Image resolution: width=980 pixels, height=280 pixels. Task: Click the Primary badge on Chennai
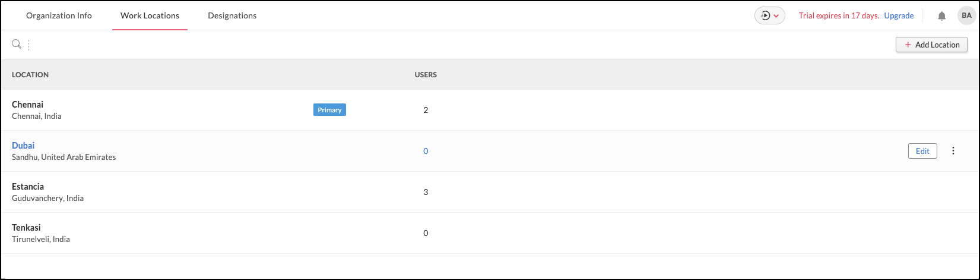[x=329, y=110]
